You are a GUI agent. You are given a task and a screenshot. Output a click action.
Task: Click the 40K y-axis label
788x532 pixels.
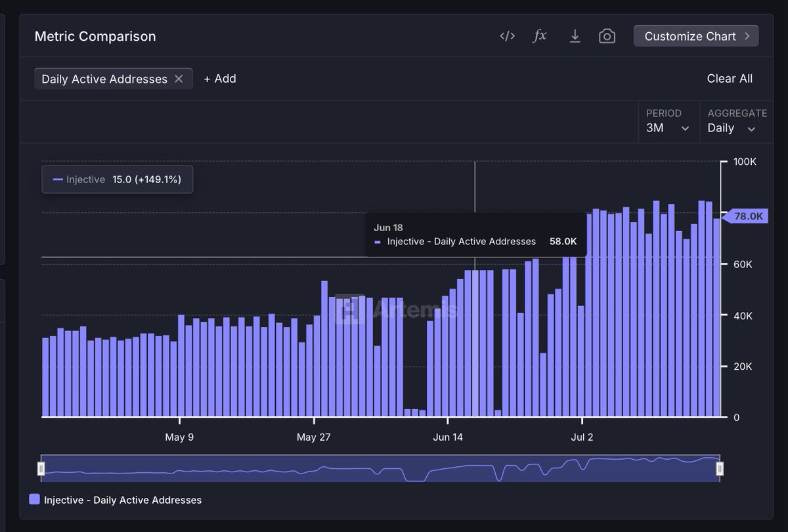tap(743, 315)
